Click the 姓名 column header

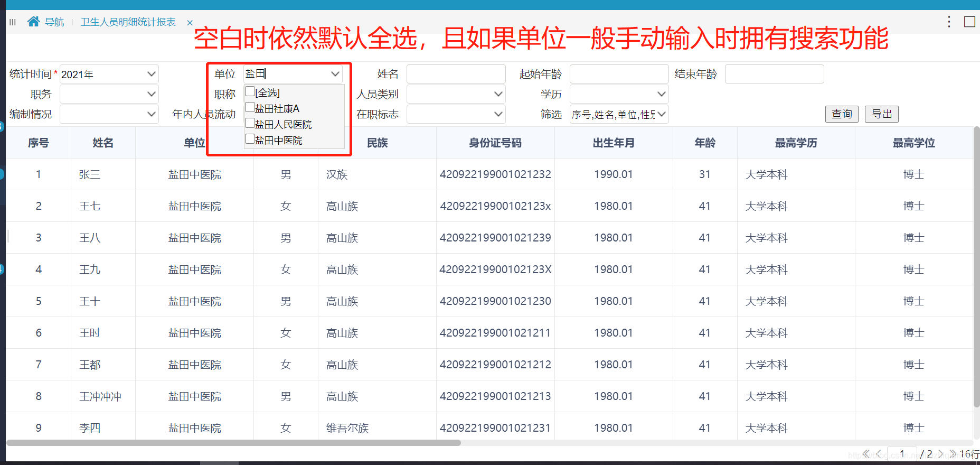[103, 143]
